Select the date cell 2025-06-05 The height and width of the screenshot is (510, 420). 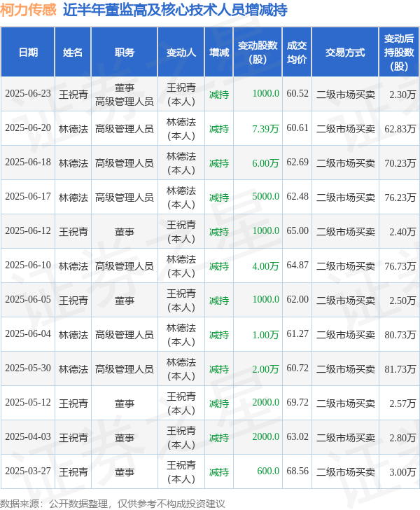28,300
